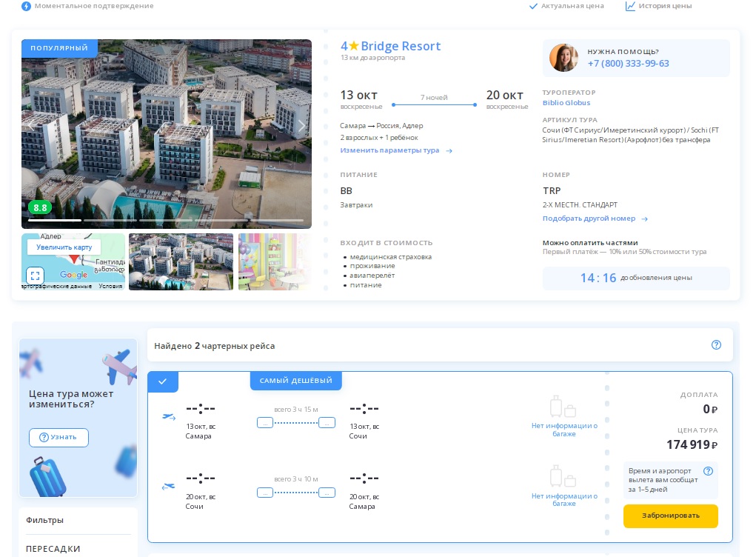Viewport: 756px width, 557px height.
Task: Toggle the selected flight checkmark
Action: point(163,381)
